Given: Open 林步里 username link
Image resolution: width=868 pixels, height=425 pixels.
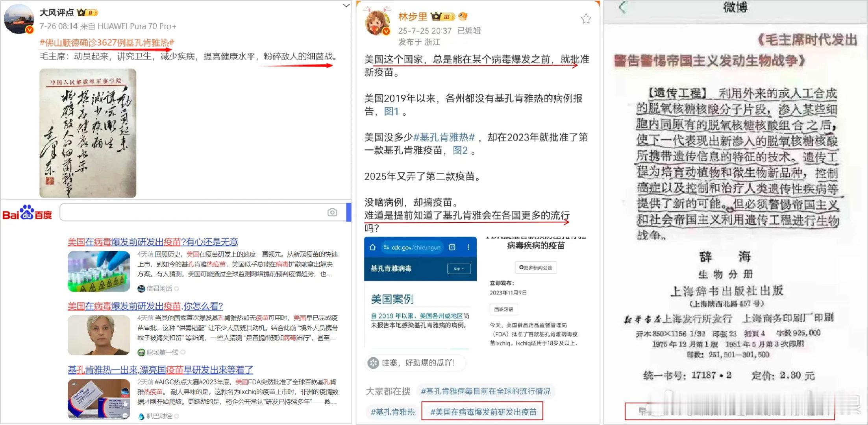Looking at the screenshot, I should click(413, 17).
